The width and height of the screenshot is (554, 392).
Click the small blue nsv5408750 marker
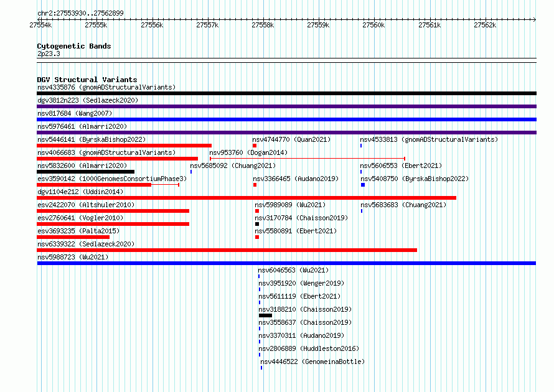[x=363, y=185]
